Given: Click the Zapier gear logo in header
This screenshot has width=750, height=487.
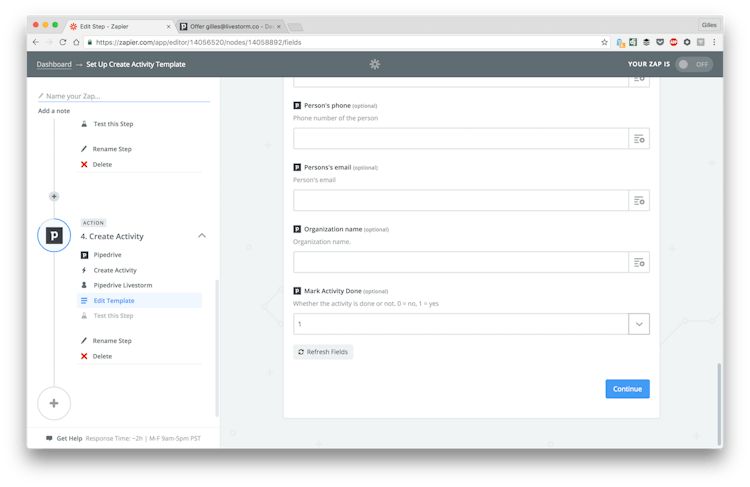Looking at the screenshot, I should pyautogui.click(x=375, y=64).
